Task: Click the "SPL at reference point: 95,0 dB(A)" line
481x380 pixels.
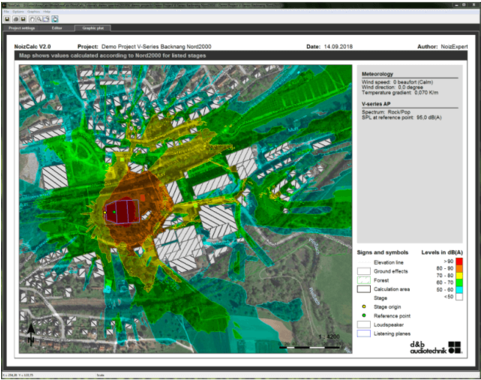Action: point(402,117)
